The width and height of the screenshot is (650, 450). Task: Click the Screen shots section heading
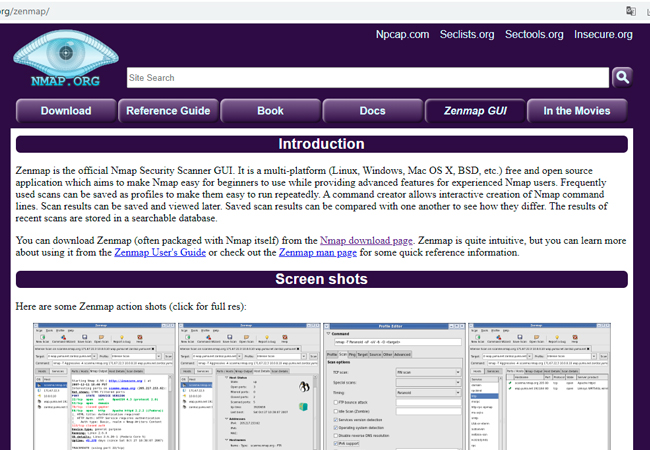point(322,279)
